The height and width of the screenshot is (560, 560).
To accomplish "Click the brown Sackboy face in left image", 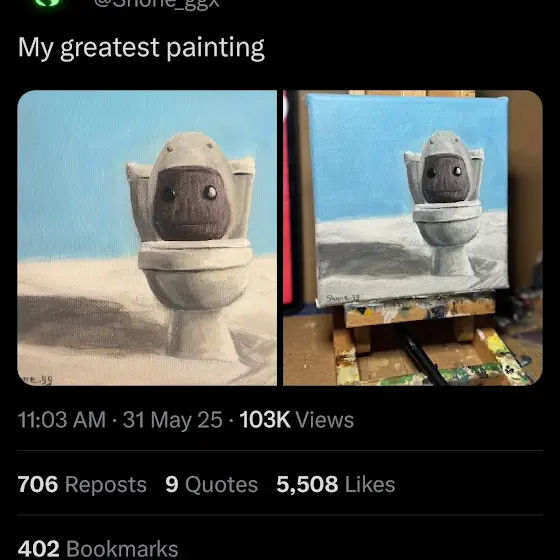I will point(191,205).
